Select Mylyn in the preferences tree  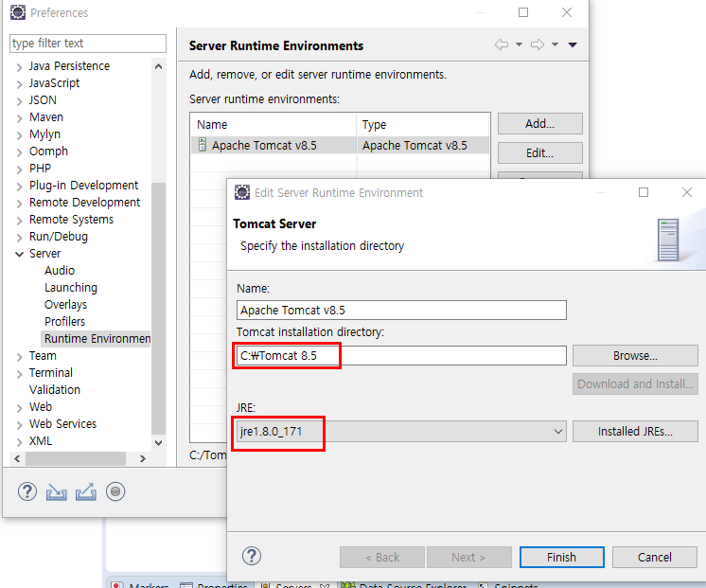44,134
